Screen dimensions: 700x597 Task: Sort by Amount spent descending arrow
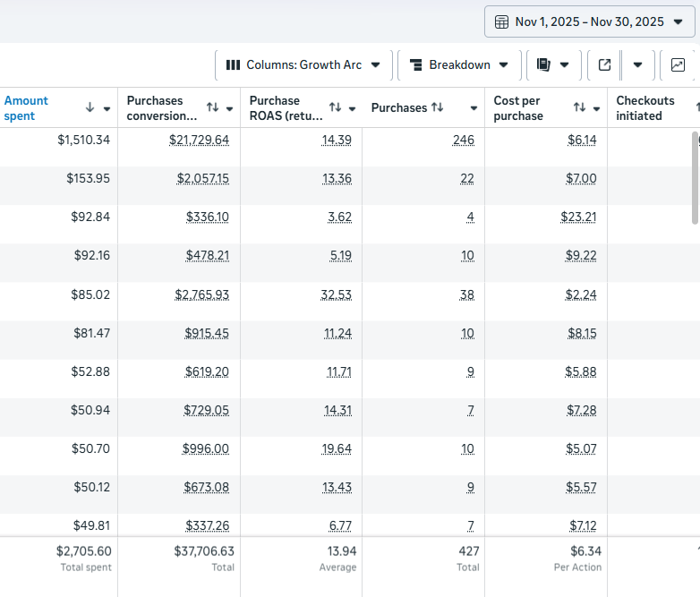click(x=90, y=107)
